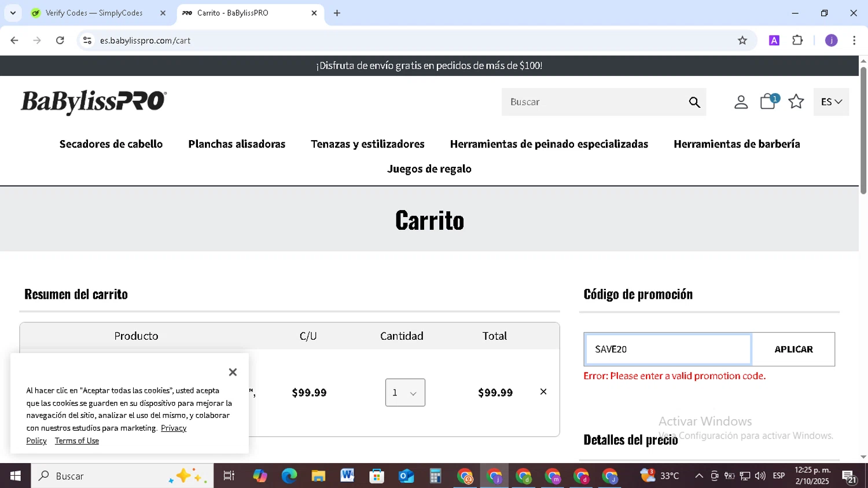Click the page vertical scrollbar
Image resolution: width=868 pixels, height=488 pixels.
[863, 130]
